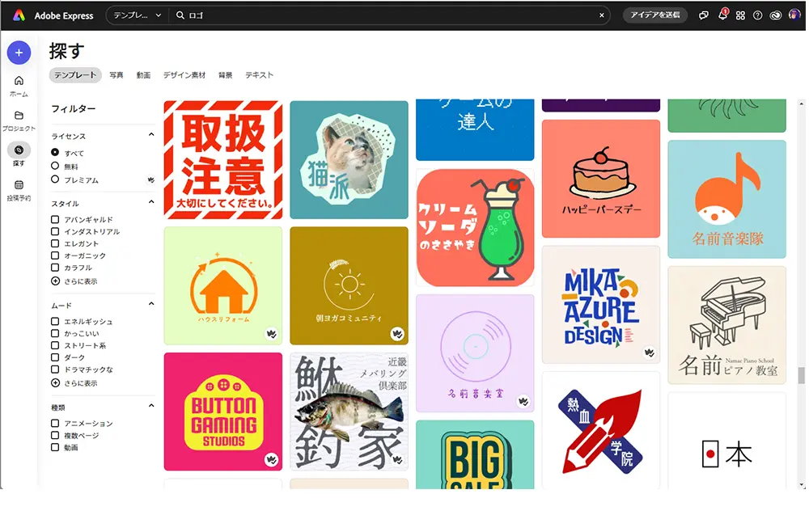The image size is (809, 532).
Task: Open the ハッピーバースデー cake template thumbnail
Action: (601, 179)
